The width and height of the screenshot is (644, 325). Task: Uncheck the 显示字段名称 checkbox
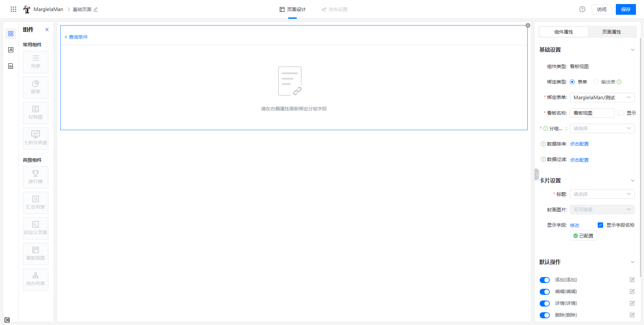tap(600, 225)
